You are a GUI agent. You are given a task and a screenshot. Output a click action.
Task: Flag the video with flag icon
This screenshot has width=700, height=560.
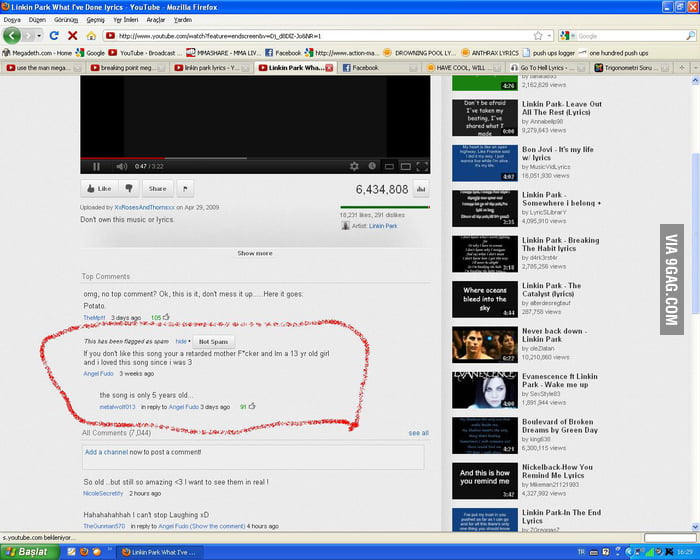click(x=186, y=188)
